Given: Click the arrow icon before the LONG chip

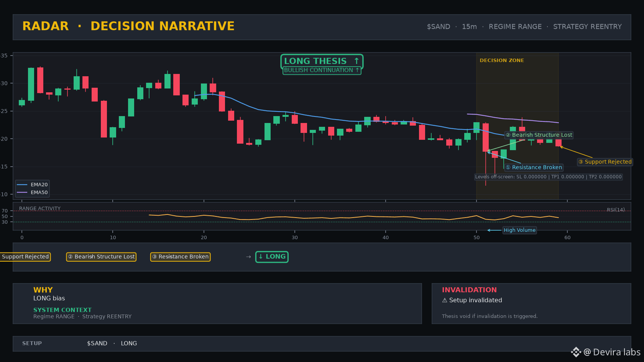Looking at the screenshot, I should click(248, 257).
